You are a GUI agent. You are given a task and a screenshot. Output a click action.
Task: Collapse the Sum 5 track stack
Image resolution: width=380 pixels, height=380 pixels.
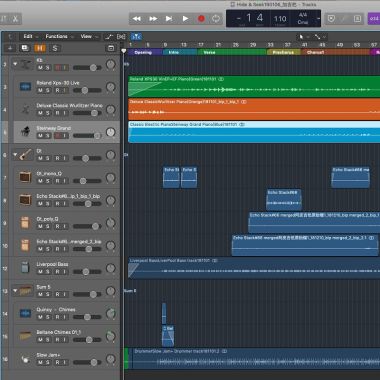click(15, 291)
